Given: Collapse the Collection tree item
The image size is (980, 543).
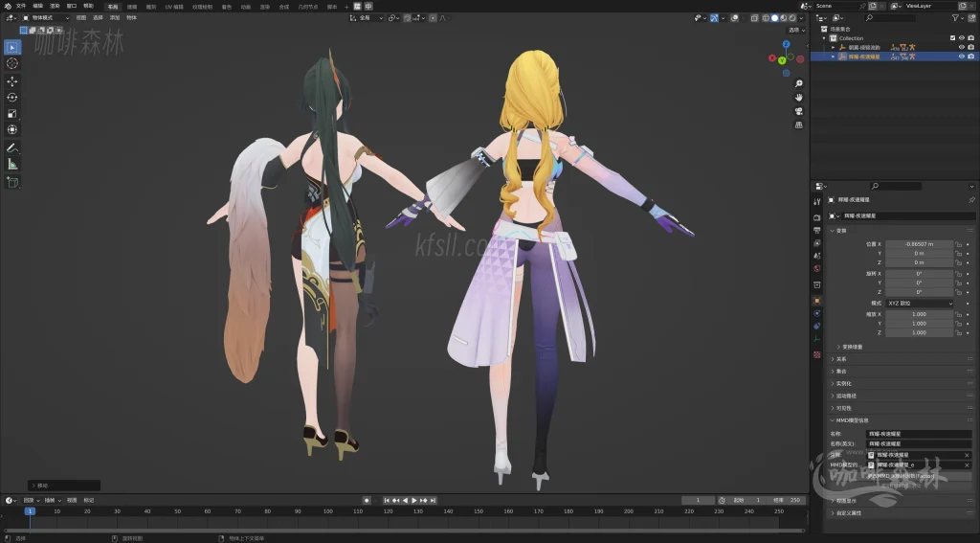Looking at the screenshot, I should click(824, 38).
